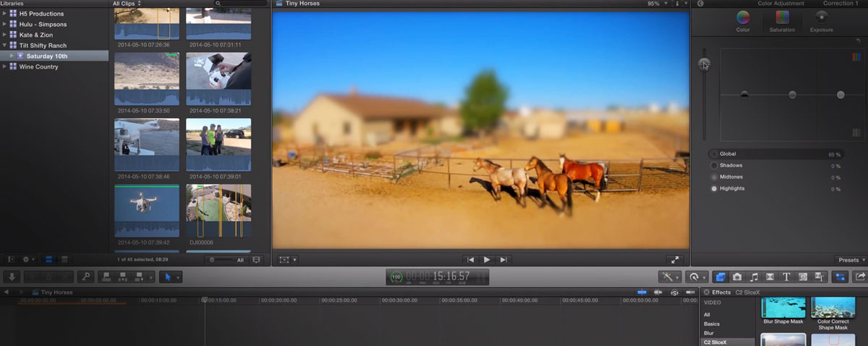Image resolution: width=868 pixels, height=346 pixels.
Task: Select the Midtones radio option
Action: (714, 177)
